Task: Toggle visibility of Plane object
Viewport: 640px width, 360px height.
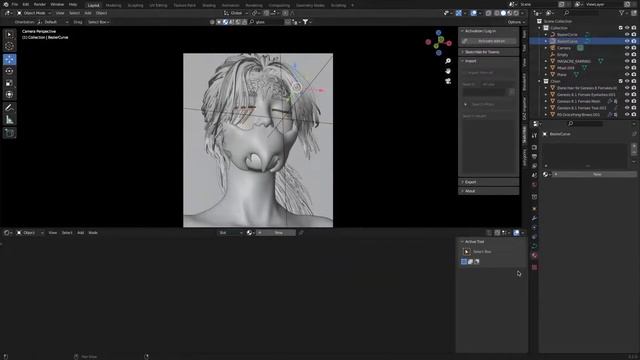Action: 627,75
